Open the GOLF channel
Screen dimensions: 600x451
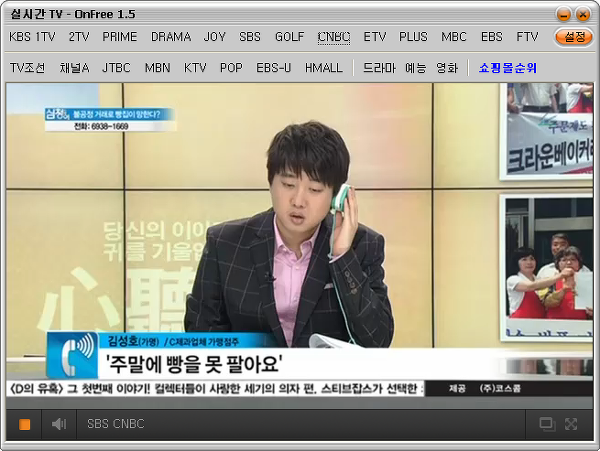tap(290, 37)
